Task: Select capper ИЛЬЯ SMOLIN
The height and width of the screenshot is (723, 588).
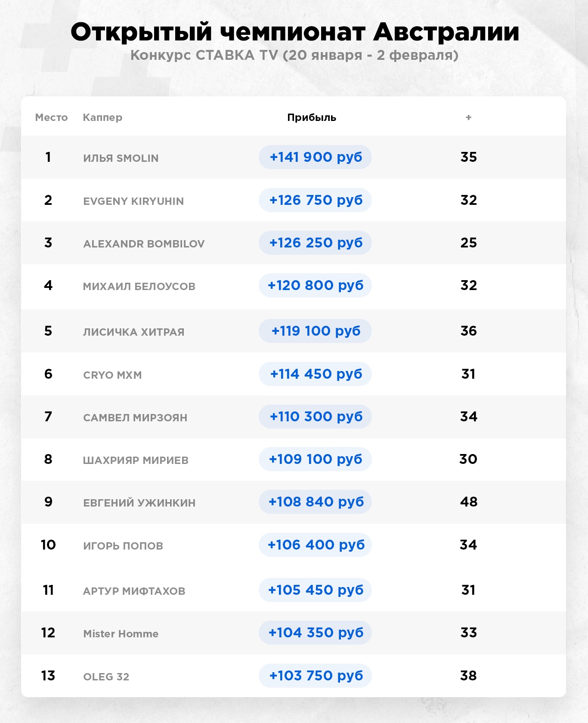Action: (121, 158)
